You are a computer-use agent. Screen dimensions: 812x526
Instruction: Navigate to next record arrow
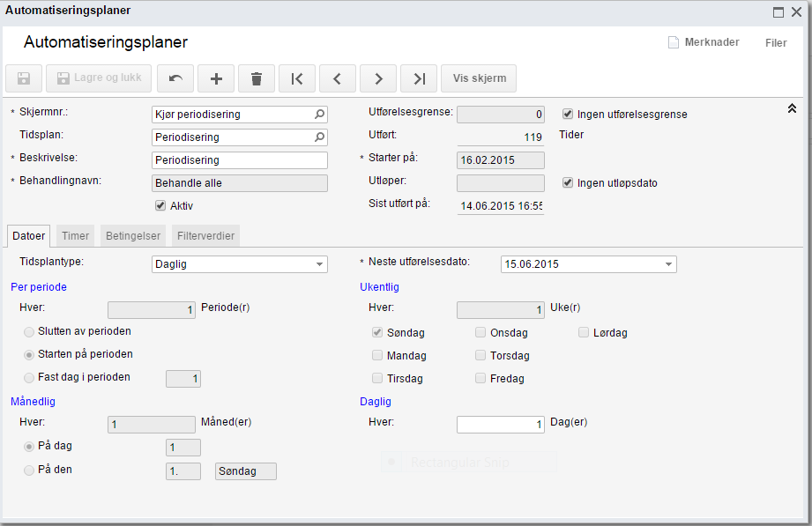click(378, 78)
